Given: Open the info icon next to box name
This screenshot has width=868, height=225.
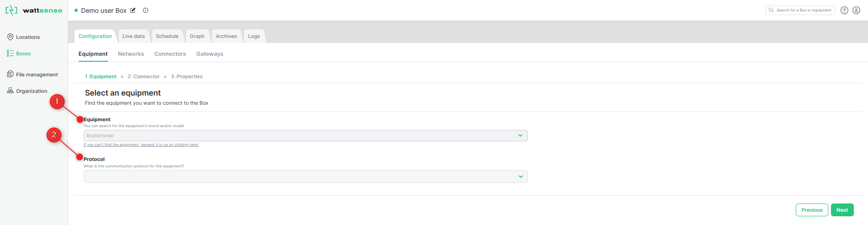Looking at the screenshot, I should click(146, 11).
